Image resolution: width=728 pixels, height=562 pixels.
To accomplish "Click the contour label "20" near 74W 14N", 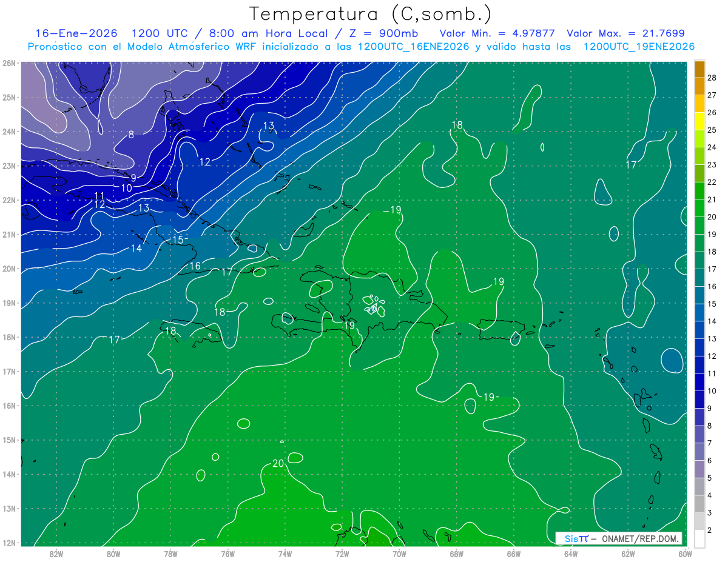I will pyautogui.click(x=278, y=464).
